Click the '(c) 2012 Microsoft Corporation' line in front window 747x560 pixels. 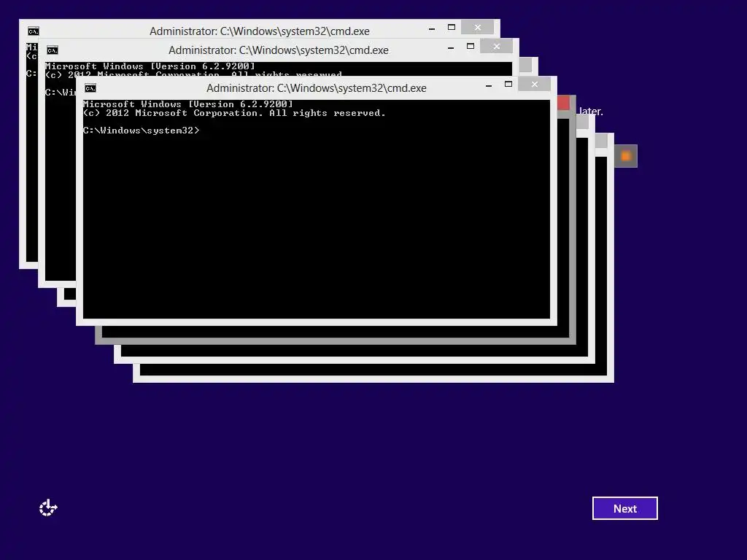234,113
